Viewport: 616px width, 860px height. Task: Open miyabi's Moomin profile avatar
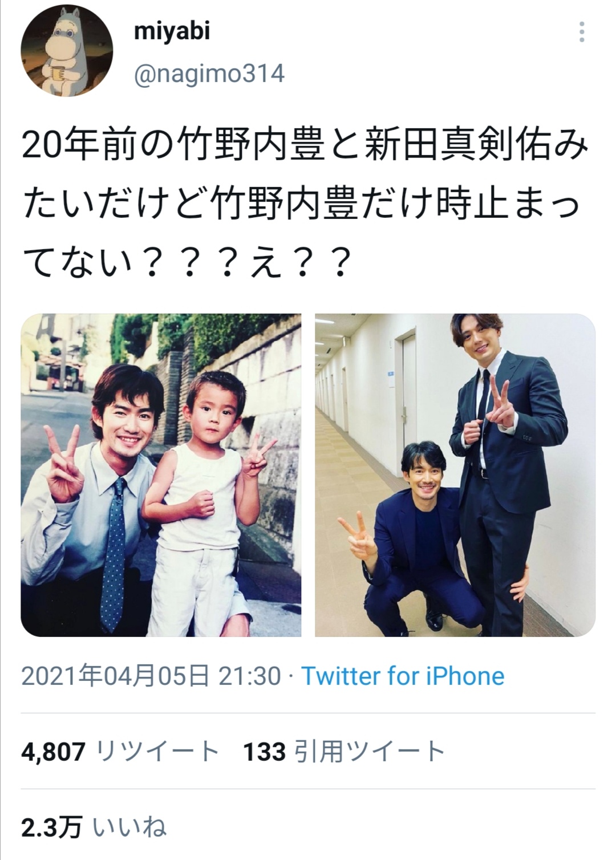tap(67, 51)
